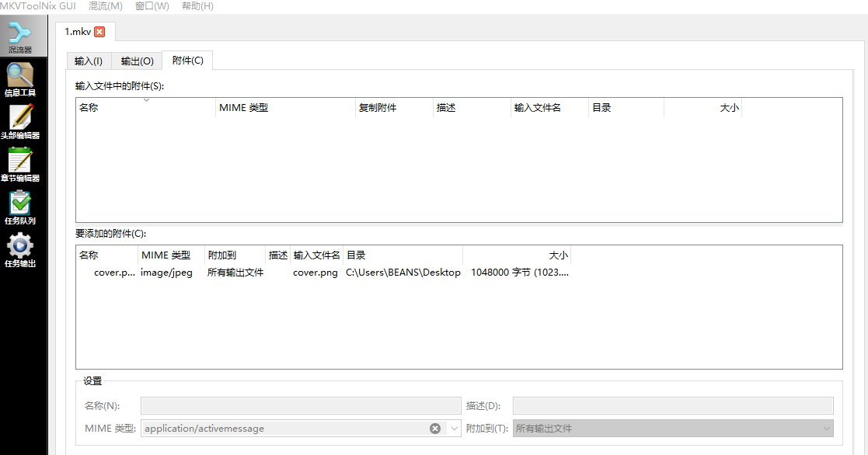Click the 名称(N) input field
The width and height of the screenshot is (868, 455).
pyautogui.click(x=301, y=406)
